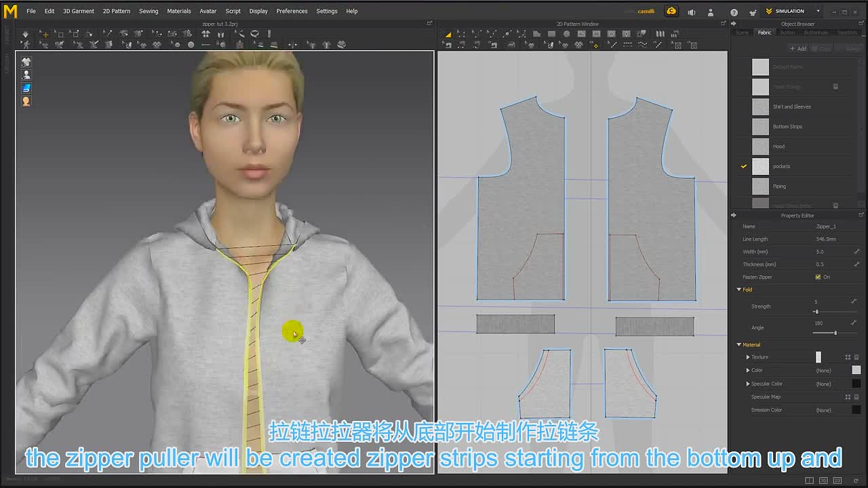
Task: Collapse the Material section
Action: (739, 345)
